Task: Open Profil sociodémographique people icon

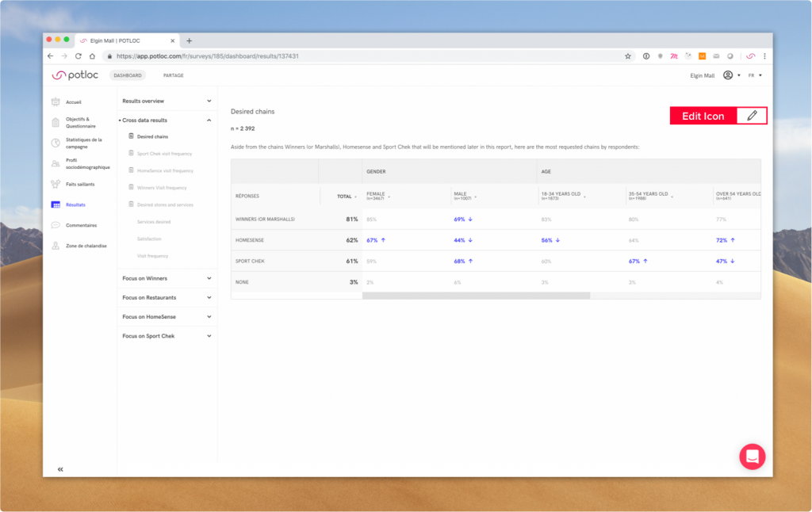Action: pos(56,163)
